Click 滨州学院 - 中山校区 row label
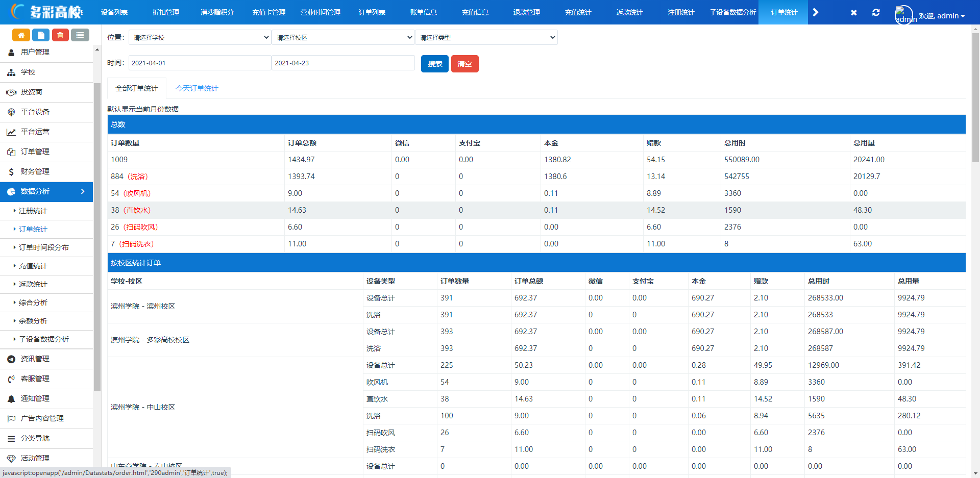Viewport: 980px width, 478px height. (143, 407)
